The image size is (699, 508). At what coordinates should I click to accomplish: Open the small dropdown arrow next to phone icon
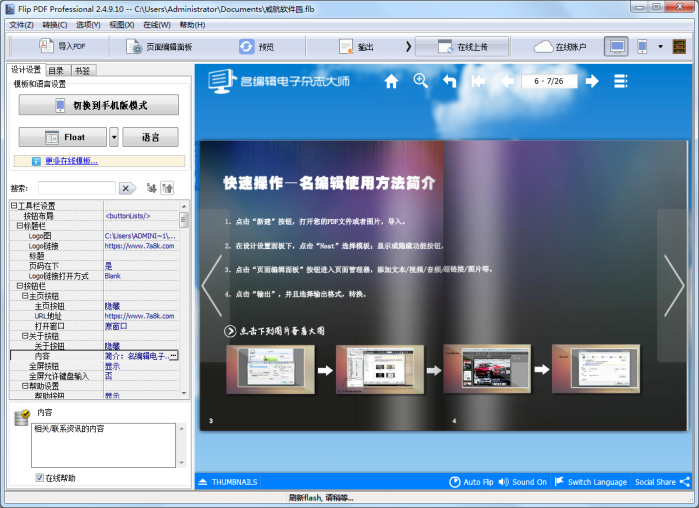660,46
